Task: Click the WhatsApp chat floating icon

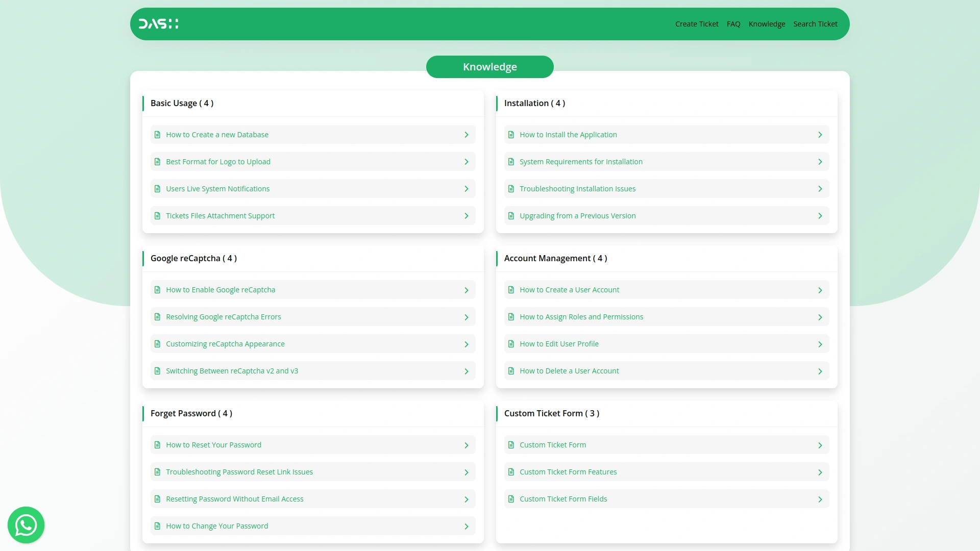Action: (26, 525)
